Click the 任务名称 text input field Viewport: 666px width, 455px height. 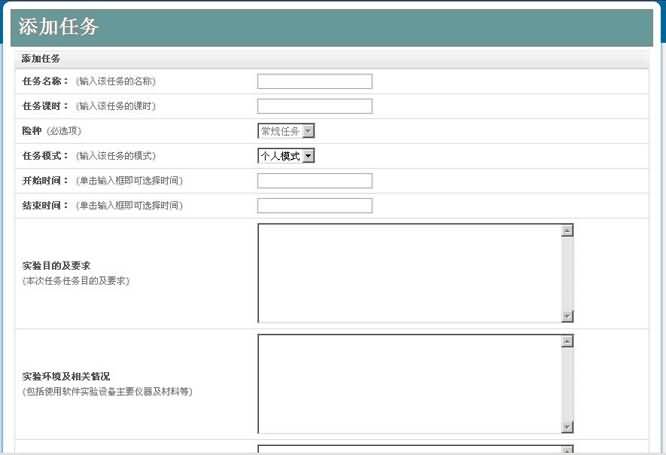click(314, 82)
